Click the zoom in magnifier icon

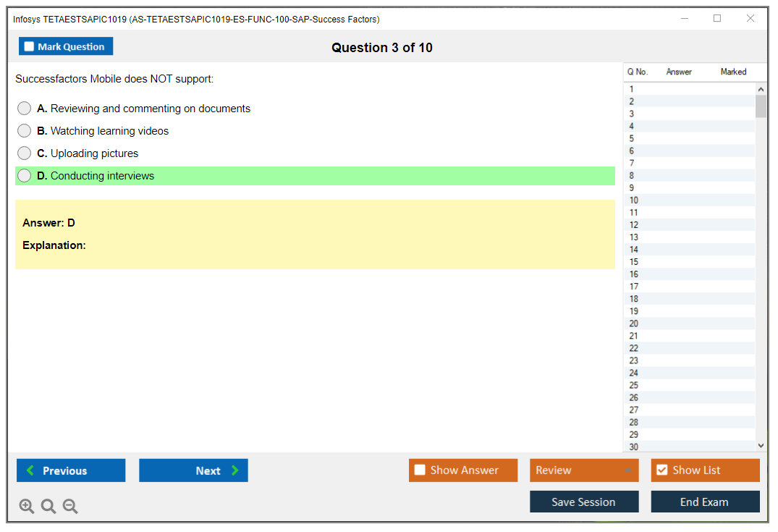pos(27,507)
